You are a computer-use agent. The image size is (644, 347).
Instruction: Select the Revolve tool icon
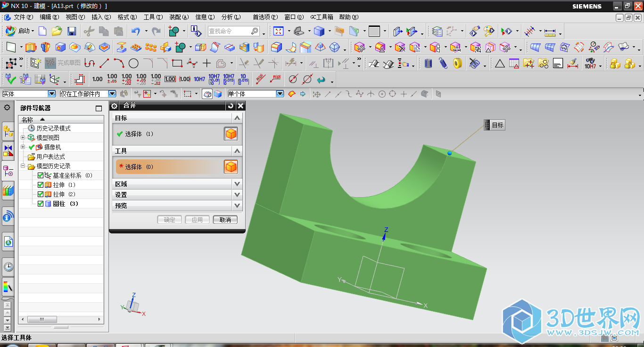(x=45, y=47)
